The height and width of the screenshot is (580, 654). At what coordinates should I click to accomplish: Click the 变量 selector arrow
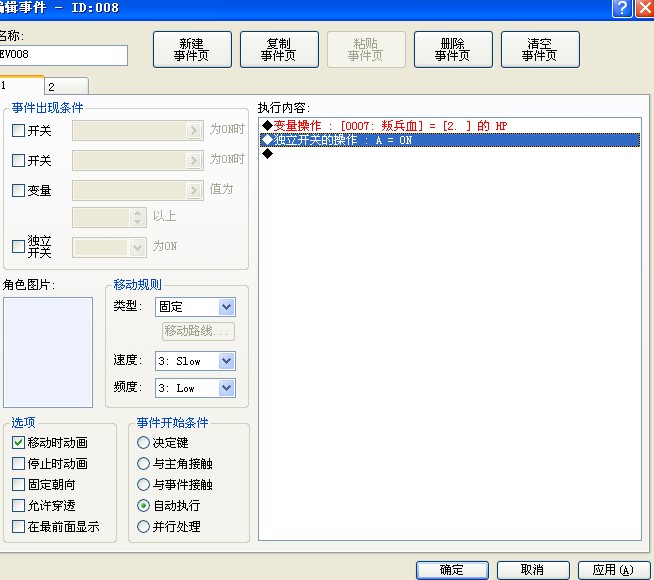pos(193,191)
